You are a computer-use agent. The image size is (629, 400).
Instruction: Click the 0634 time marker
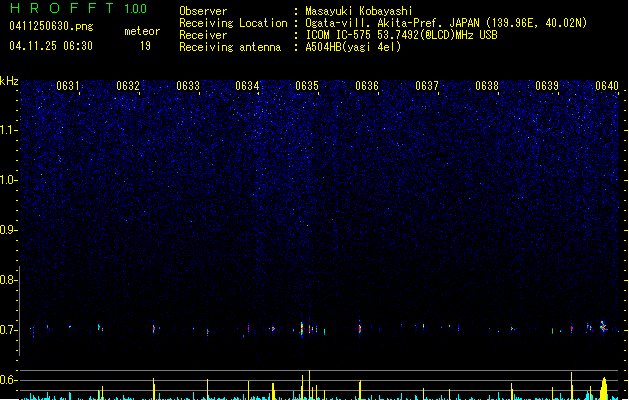[x=247, y=86]
